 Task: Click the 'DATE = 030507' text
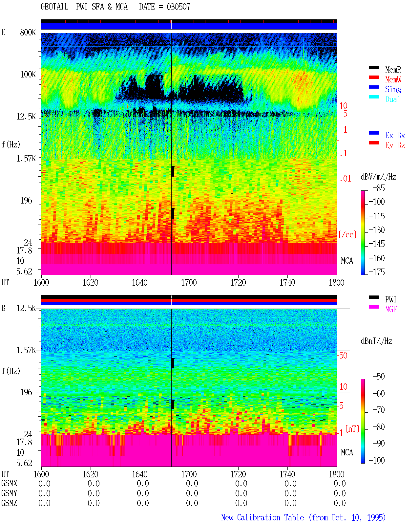[x=165, y=7]
